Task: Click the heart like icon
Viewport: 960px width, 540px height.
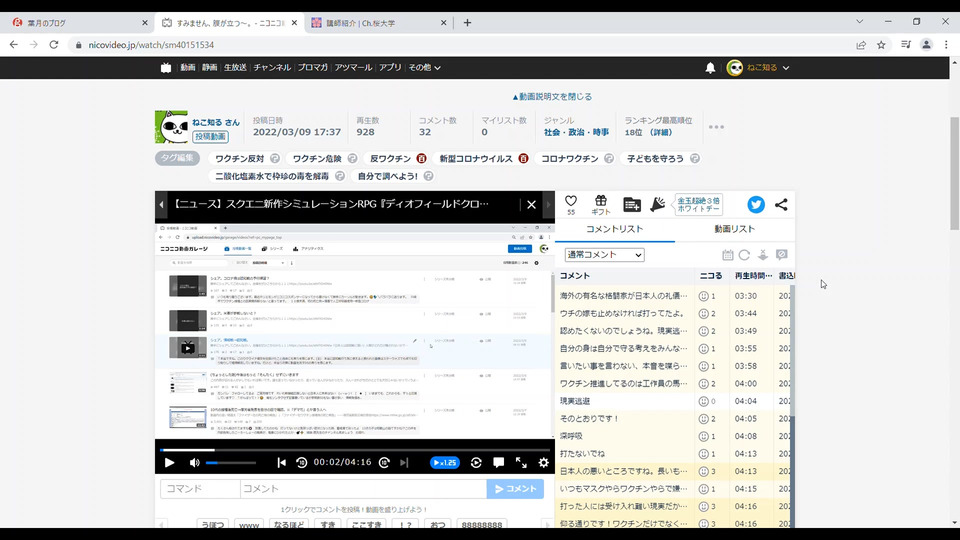Action: [571, 201]
